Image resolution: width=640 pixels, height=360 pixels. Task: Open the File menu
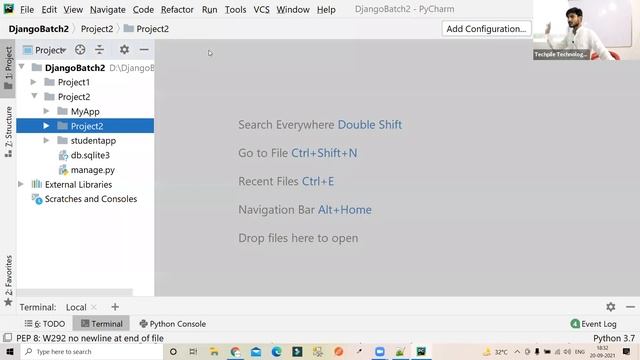(27, 9)
